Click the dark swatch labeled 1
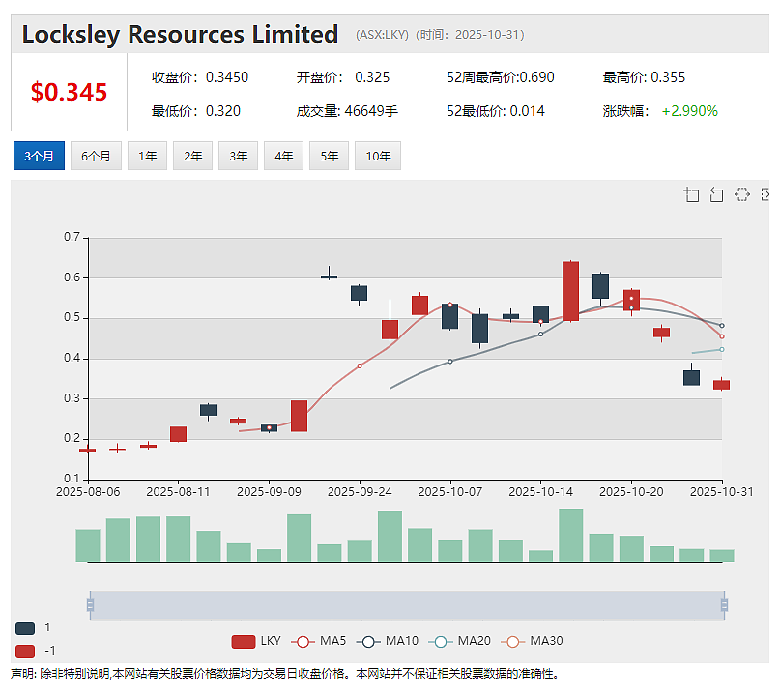This screenshot has height=700, width=780. [25, 627]
